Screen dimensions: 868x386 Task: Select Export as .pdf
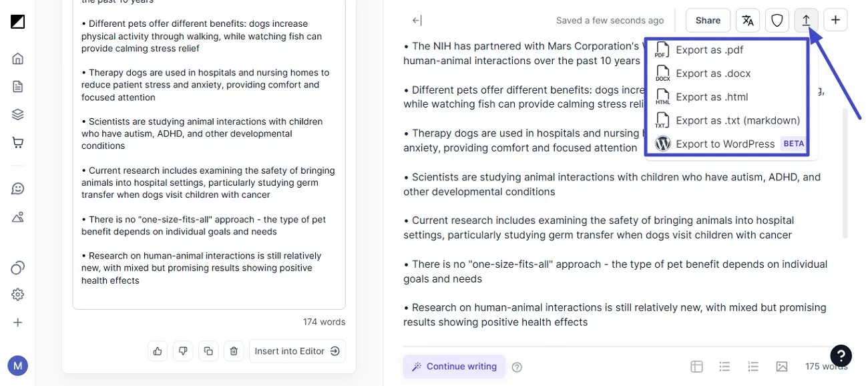point(709,50)
